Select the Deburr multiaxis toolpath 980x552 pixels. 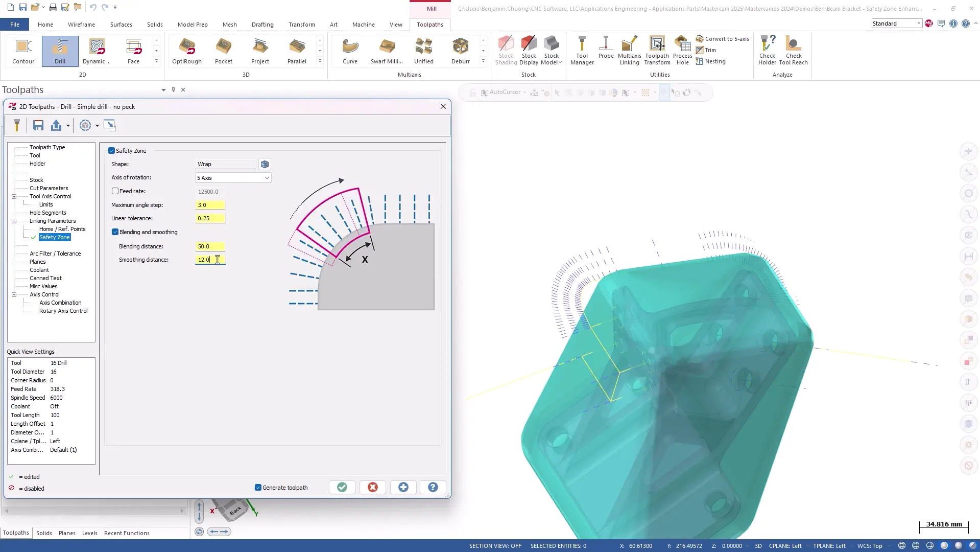pos(460,51)
